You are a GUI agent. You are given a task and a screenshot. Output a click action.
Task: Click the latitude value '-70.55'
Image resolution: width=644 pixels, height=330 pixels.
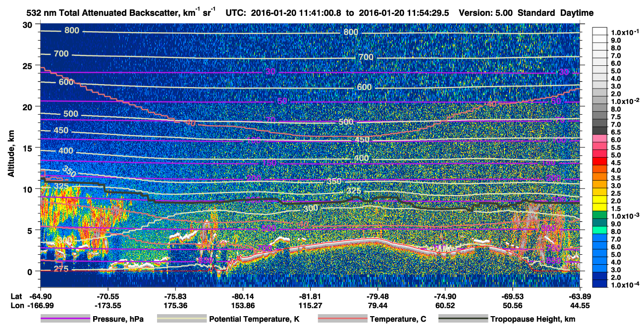point(108,296)
